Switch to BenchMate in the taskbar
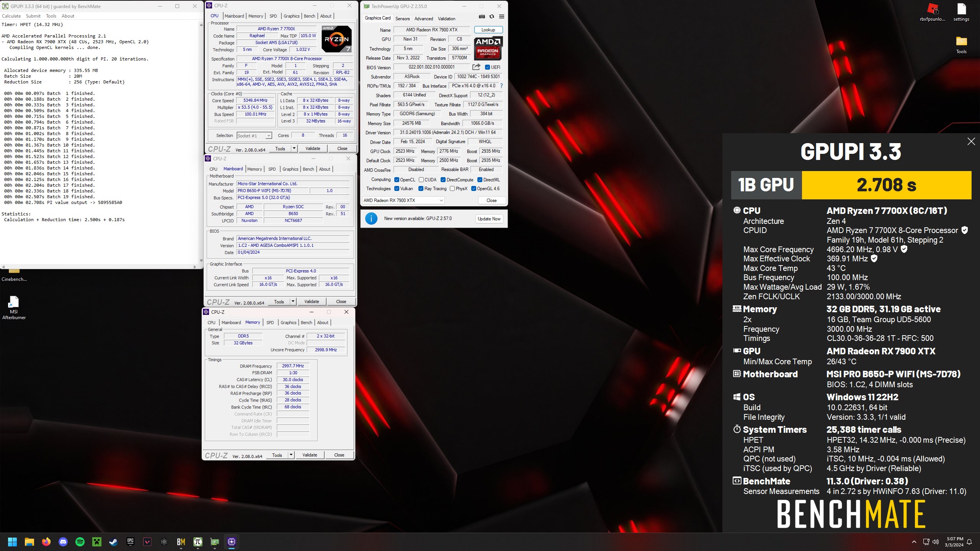980x551 pixels. coord(181,542)
